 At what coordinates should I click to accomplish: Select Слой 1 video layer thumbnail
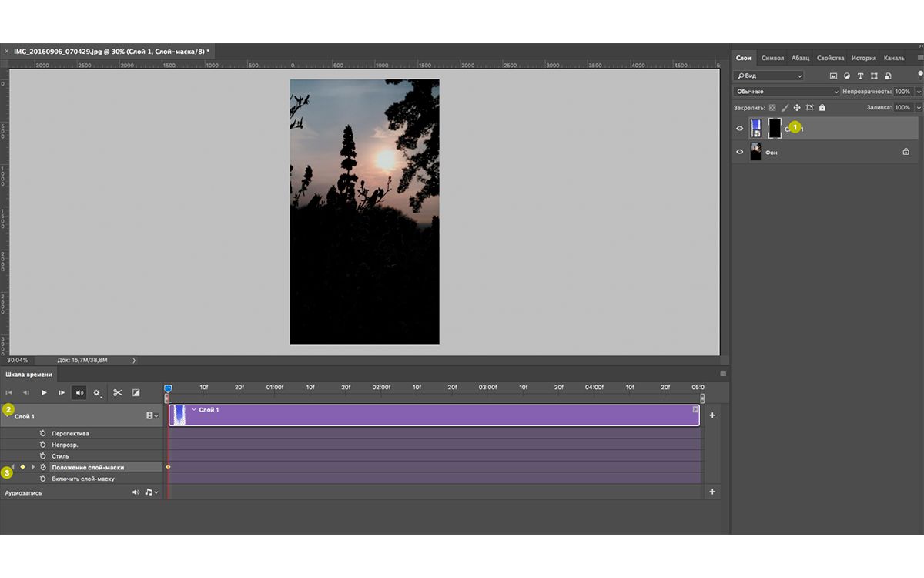coord(756,129)
